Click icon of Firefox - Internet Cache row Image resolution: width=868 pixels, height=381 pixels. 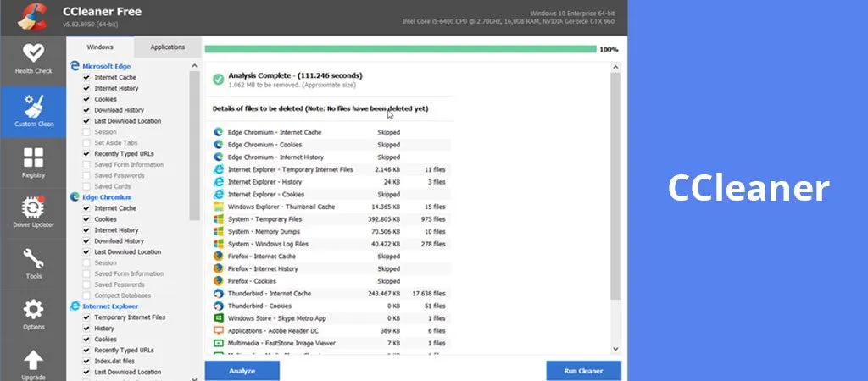pos(218,256)
